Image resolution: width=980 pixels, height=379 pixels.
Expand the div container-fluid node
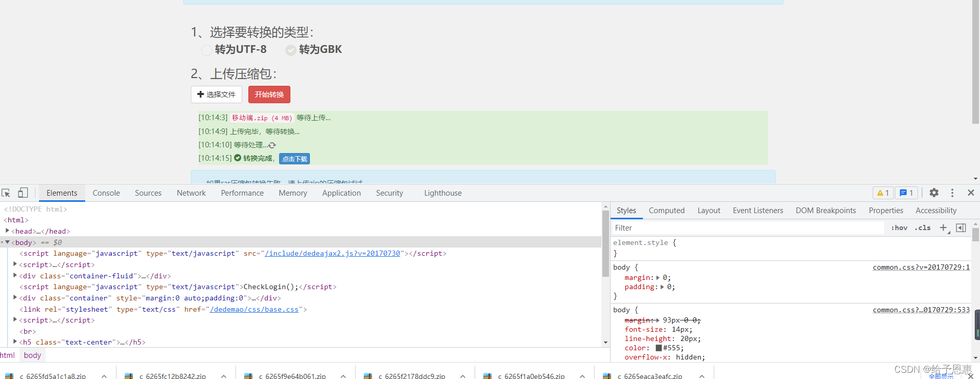15,276
